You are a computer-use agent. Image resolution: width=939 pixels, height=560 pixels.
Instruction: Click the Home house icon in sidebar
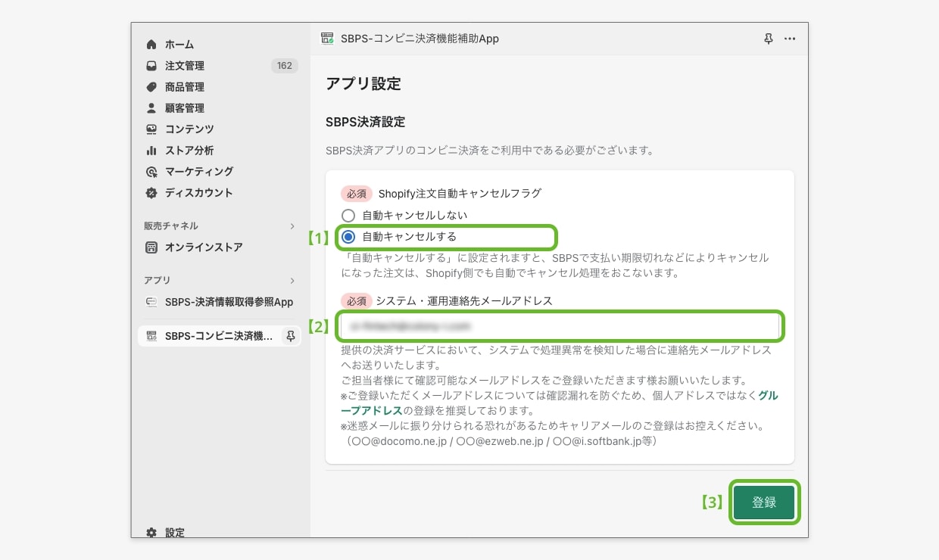click(x=151, y=45)
